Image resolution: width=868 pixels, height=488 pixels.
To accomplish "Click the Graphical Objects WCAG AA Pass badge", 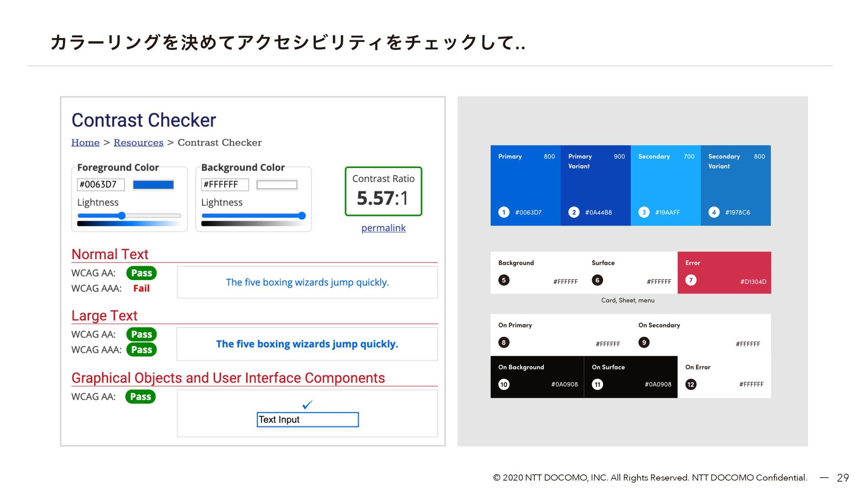I will 141,397.
